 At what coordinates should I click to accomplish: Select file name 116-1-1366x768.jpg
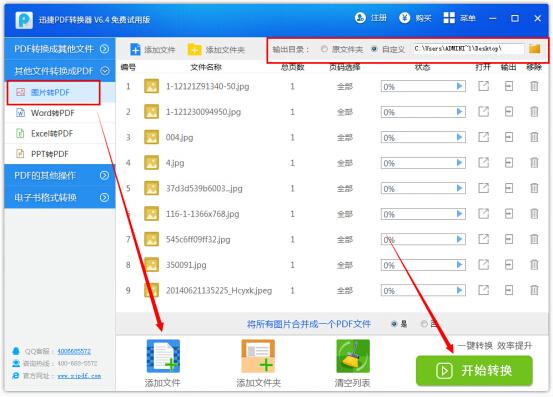202,214
